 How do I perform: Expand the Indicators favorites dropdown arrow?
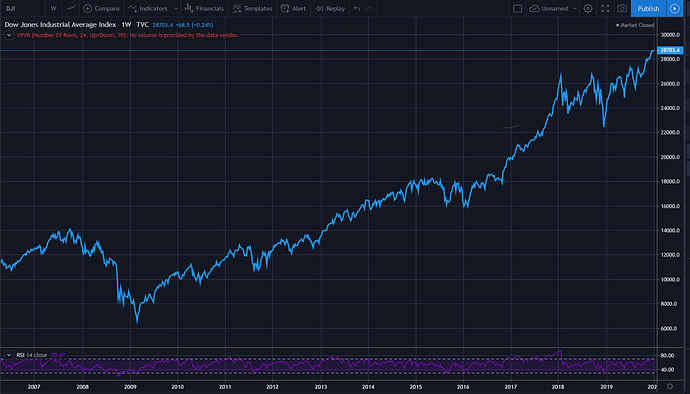(176, 8)
